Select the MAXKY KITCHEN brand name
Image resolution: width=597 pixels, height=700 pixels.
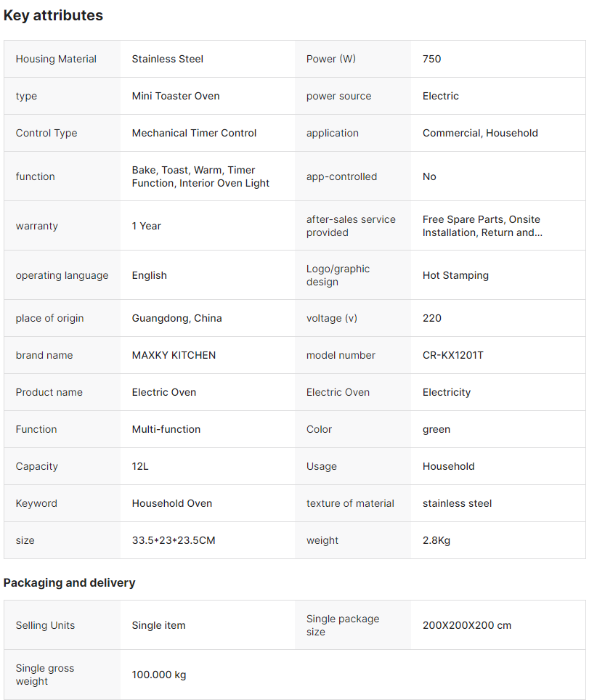click(x=174, y=355)
